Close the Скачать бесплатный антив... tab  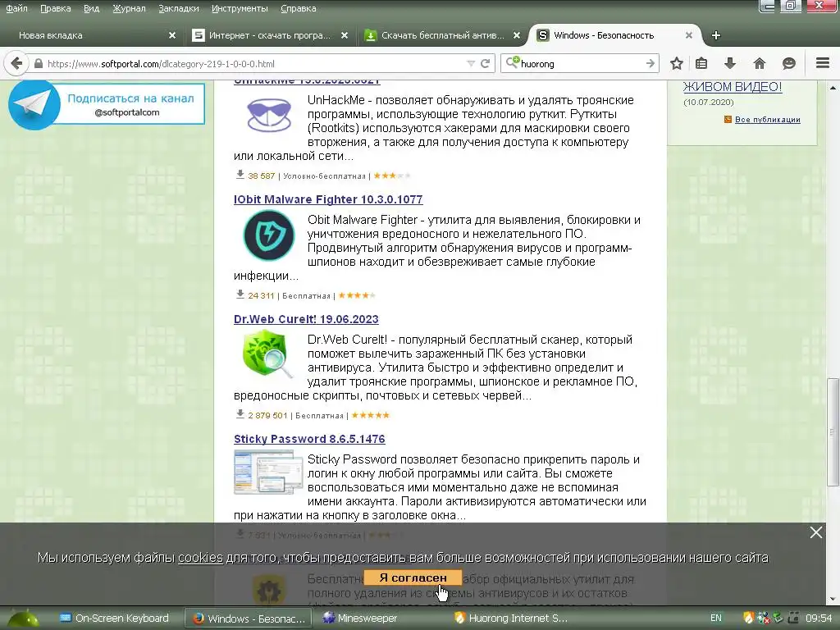517,35
